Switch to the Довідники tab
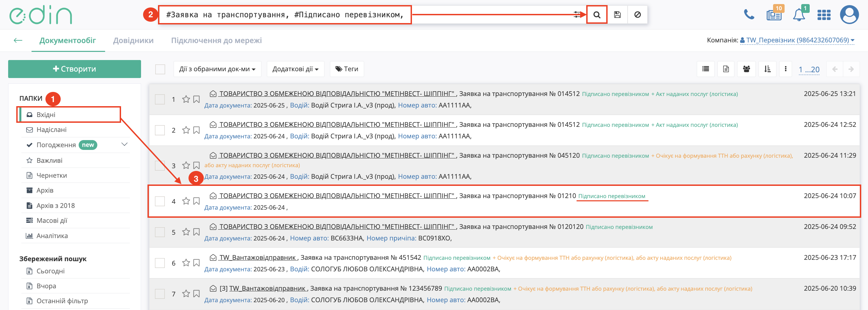Screen dimensions: 868x310 [133, 40]
